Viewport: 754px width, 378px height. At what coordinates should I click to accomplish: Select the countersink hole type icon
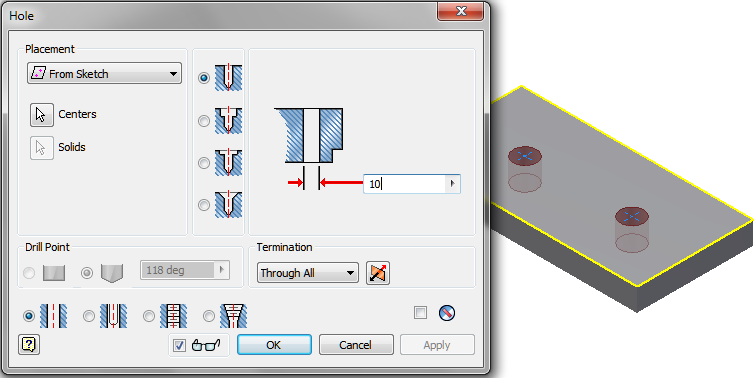[x=228, y=204]
